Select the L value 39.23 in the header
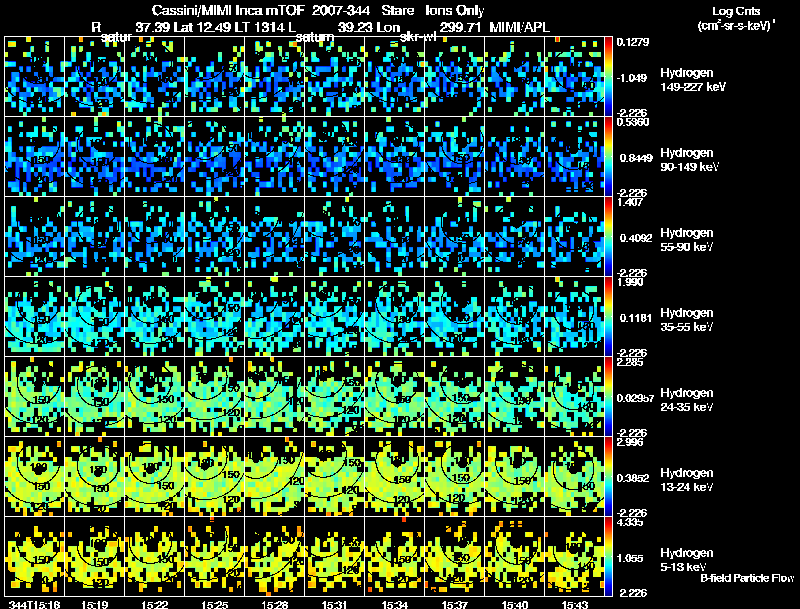The width and height of the screenshot is (800, 609). click(355, 27)
